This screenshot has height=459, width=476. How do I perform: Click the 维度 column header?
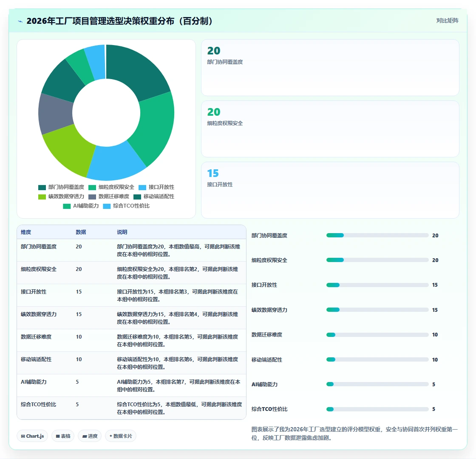click(x=26, y=232)
